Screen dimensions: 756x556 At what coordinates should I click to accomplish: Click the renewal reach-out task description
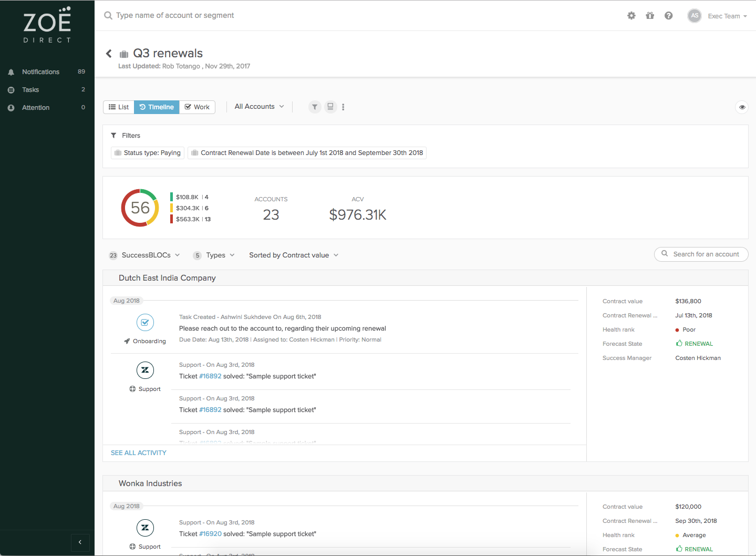283,329
